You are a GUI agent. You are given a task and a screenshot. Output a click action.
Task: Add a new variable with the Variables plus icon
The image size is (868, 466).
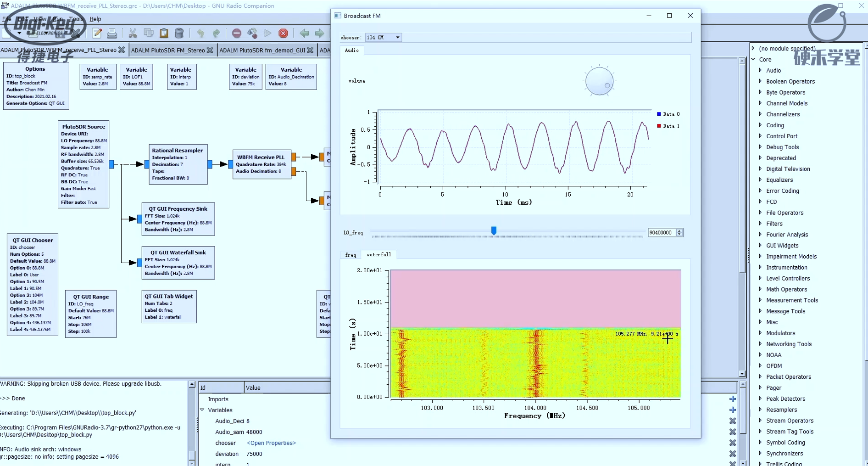coord(733,410)
